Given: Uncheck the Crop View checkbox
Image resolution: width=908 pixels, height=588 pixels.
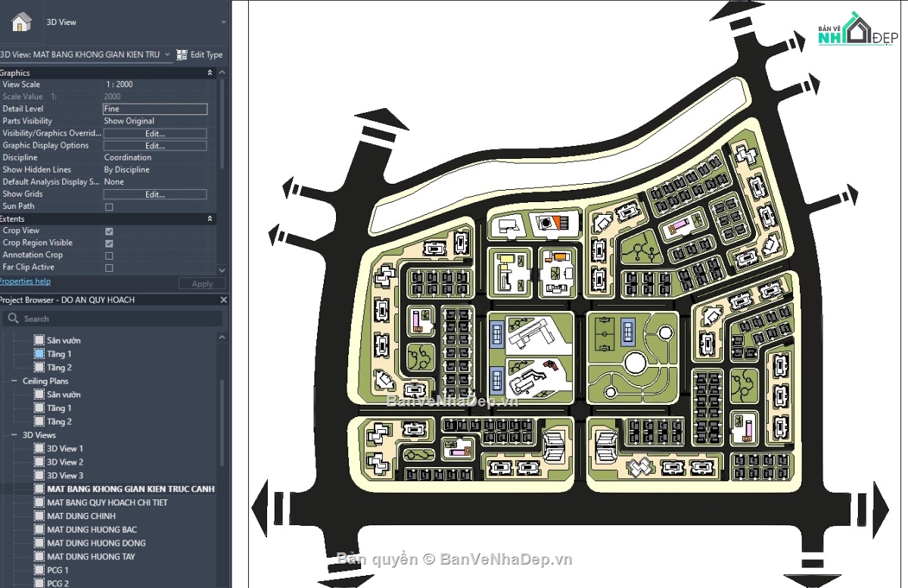Looking at the screenshot, I should click(x=109, y=231).
